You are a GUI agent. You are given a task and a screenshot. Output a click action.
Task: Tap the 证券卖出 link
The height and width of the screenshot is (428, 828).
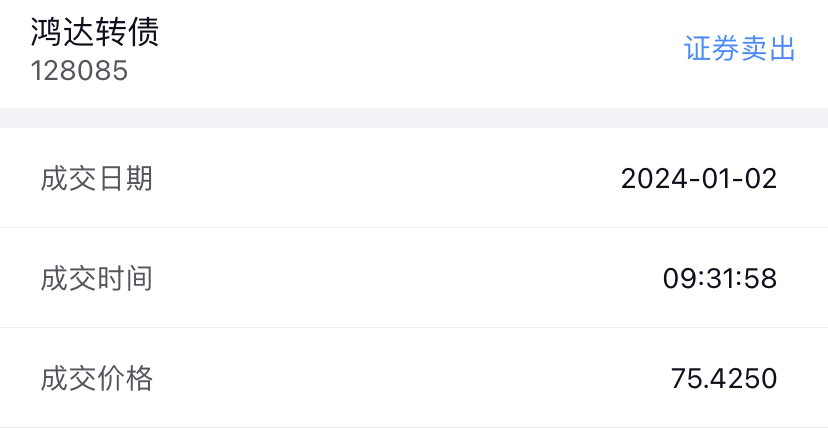point(739,49)
